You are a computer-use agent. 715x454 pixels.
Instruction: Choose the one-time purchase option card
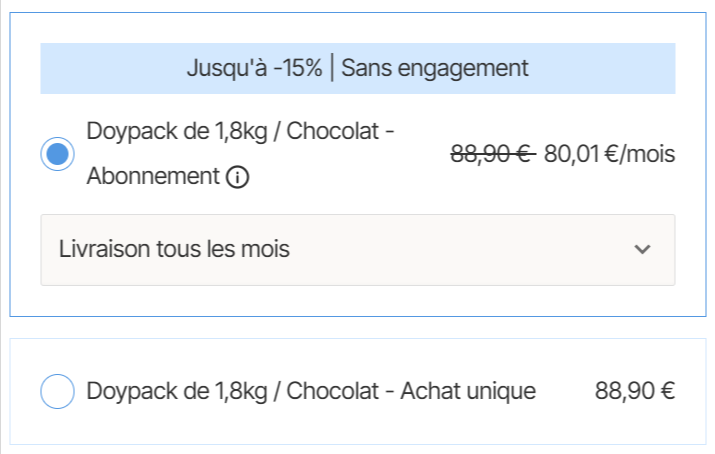[x=357, y=420]
